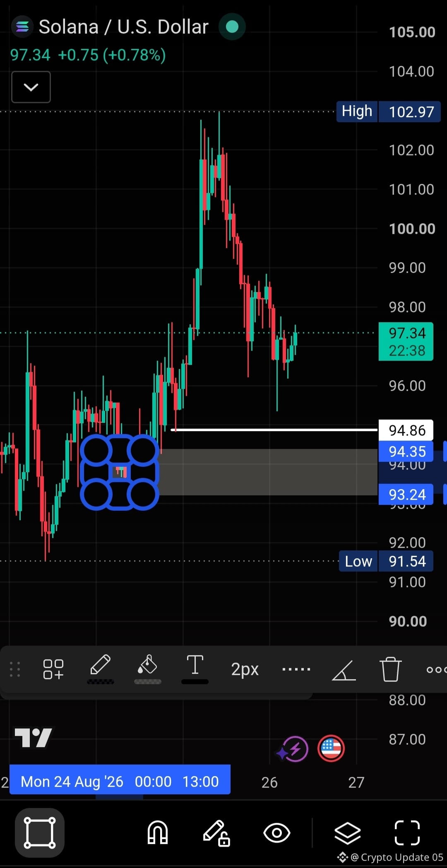The width and height of the screenshot is (447, 868).
Task: Enter fullscreen mode icon
Action: [x=407, y=833]
